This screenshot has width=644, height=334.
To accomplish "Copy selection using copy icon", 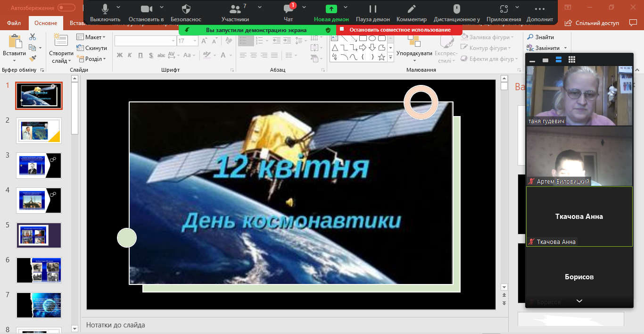I will pyautogui.click(x=32, y=48).
